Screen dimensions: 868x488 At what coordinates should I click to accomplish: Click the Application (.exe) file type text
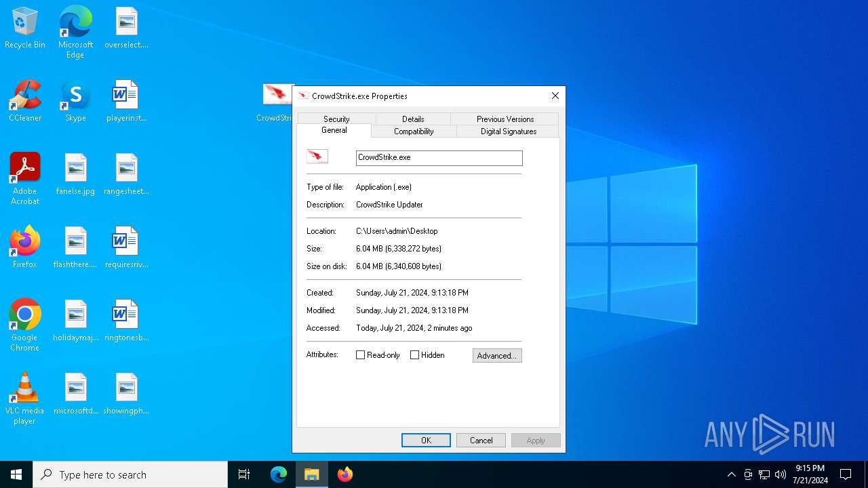point(384,187)
